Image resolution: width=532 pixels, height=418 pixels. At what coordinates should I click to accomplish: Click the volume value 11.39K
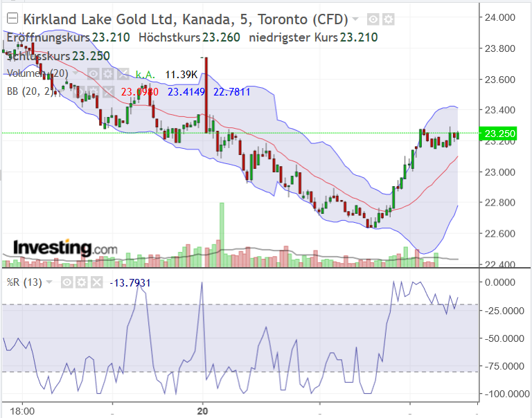181,75
